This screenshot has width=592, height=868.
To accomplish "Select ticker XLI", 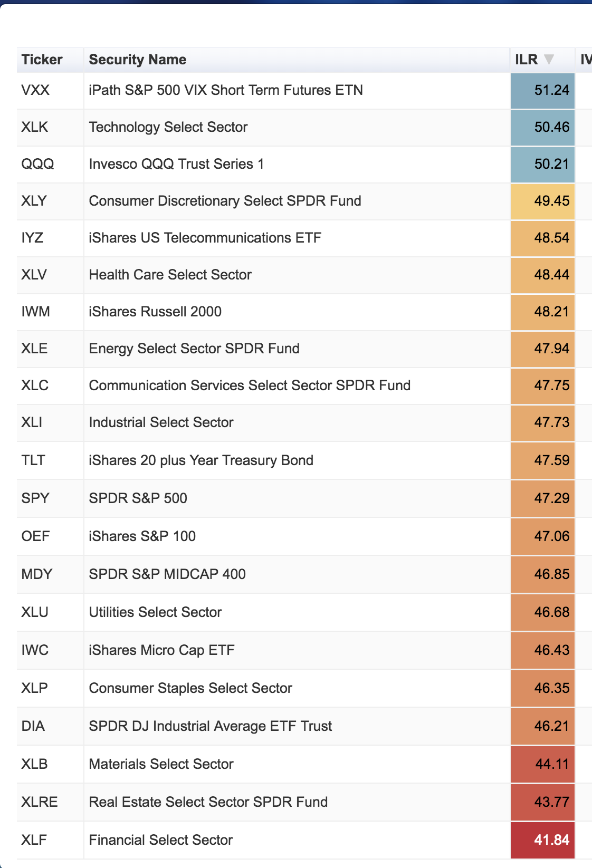I will pyautogui.click(x=32, y=422).
